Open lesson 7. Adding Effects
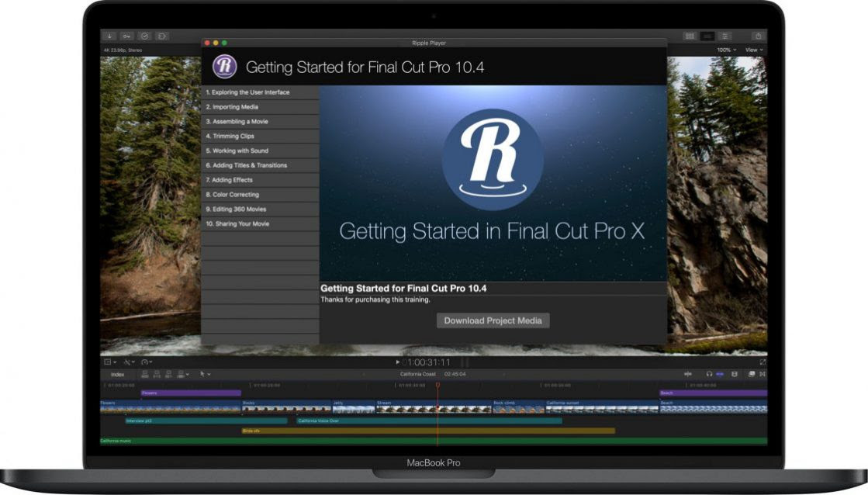This screenshot has height=495, width=868. (260, 180)
